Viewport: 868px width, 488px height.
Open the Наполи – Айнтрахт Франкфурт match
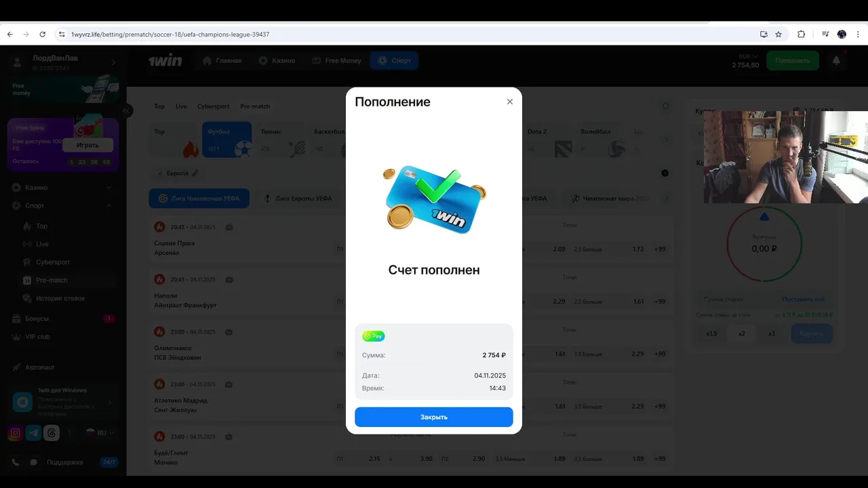(186, 300)
